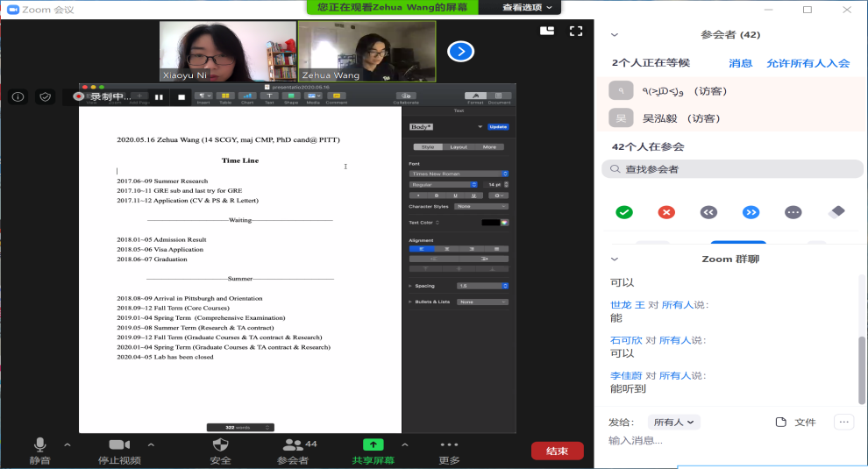
Task: Stop the recording
Action: pos(181,97)
